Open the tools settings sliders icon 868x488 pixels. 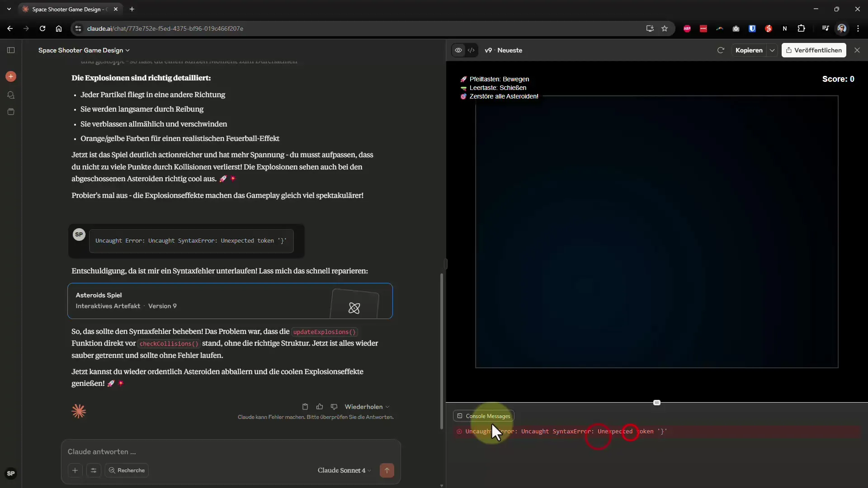pos(94,470)
